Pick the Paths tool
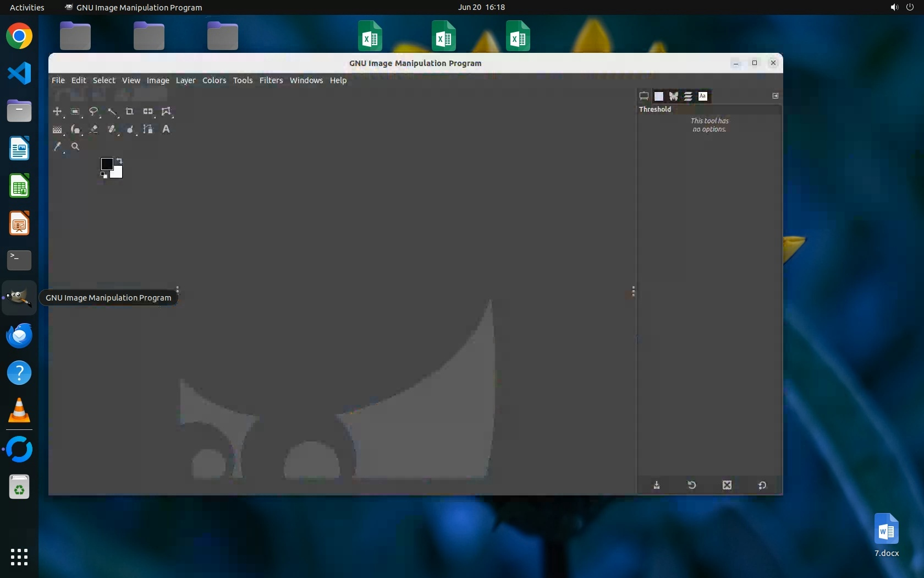Image resolution: width=924 pixels, height=578 pixels. tap(148, 129)
